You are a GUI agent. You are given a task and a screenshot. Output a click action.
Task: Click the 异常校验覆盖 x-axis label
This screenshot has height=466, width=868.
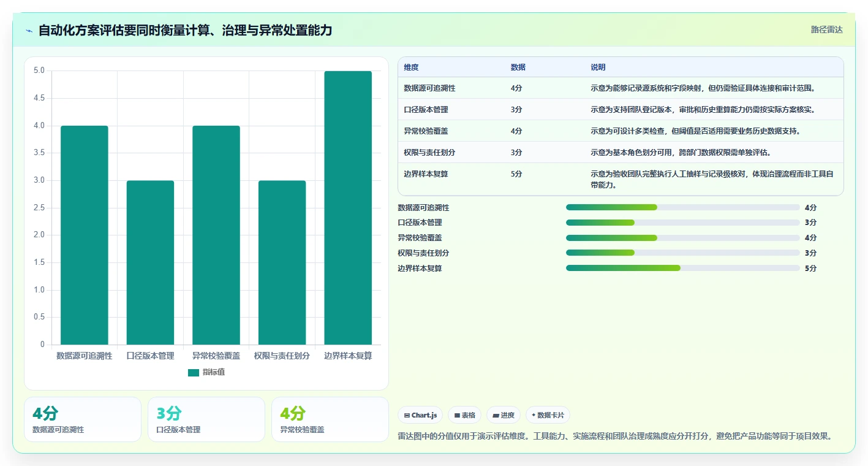(x=216, y=356)
